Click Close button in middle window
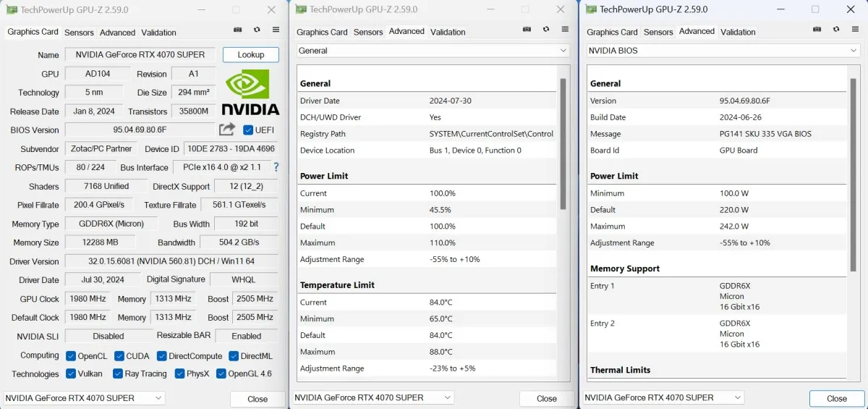The image size is (868, 409). [547, 398]
